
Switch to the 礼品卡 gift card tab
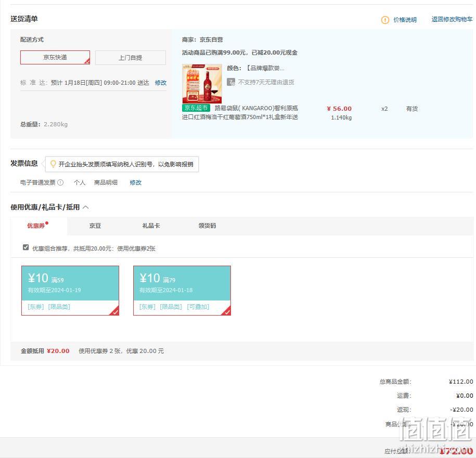(151, 226)
